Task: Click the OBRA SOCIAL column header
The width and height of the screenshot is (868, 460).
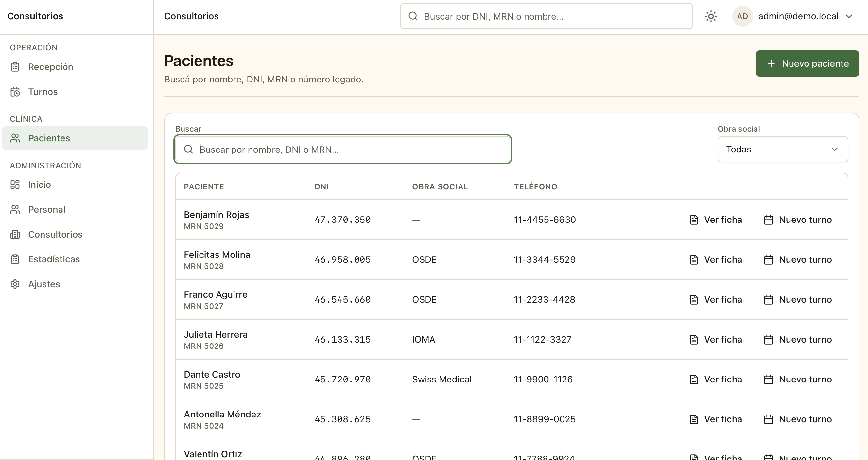Action: (x=440, y=187)
